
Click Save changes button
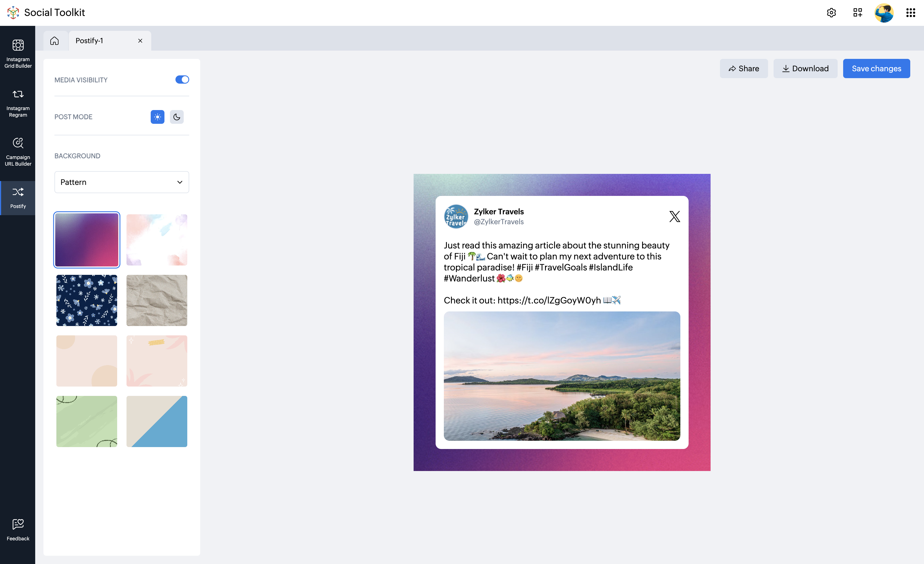[876, 68]
